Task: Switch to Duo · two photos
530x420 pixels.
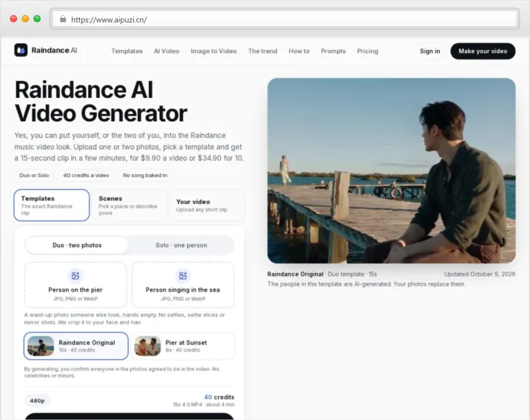Action: tap(77, 245)
